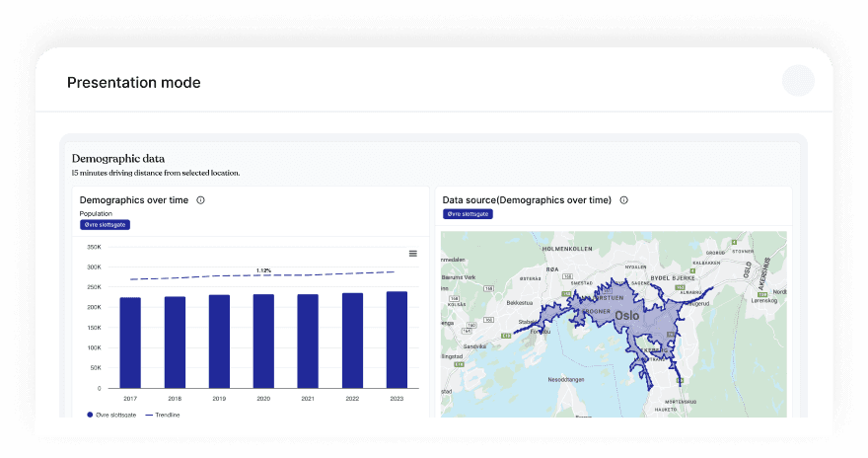Select Øvre slottsgate tag above the map

coord(468,214)
